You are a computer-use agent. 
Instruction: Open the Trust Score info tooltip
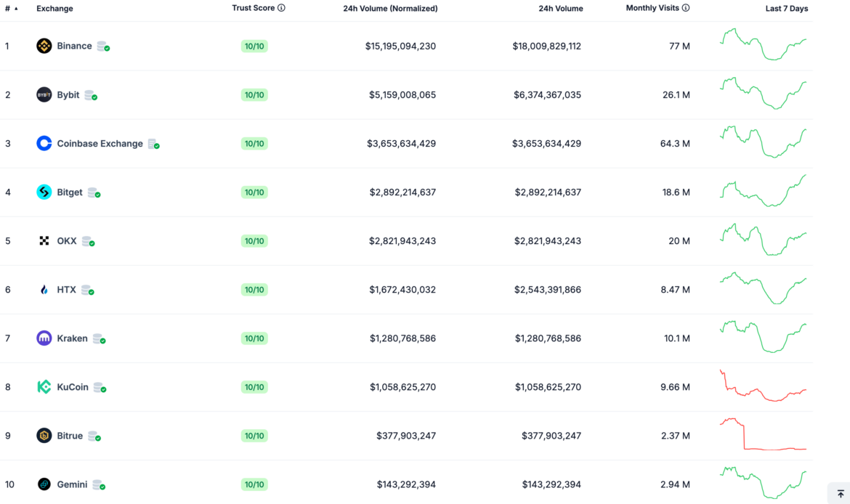pos(283,8)
